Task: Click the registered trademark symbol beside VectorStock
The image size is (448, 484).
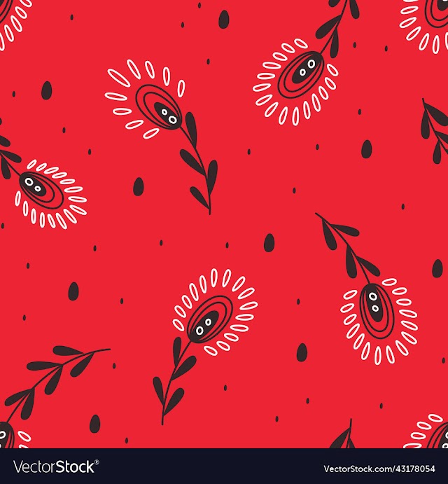Action: pos(97,462)
